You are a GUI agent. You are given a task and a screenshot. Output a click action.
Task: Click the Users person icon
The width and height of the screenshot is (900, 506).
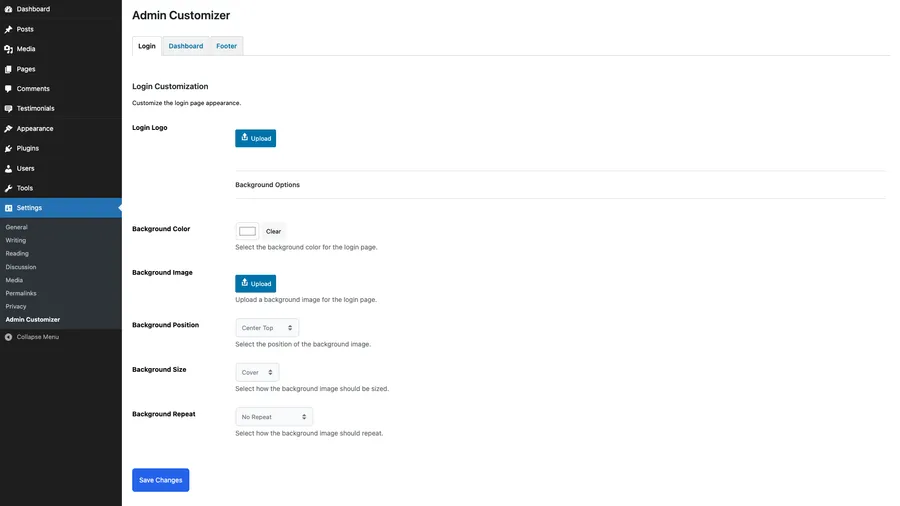tap(9, 169)
